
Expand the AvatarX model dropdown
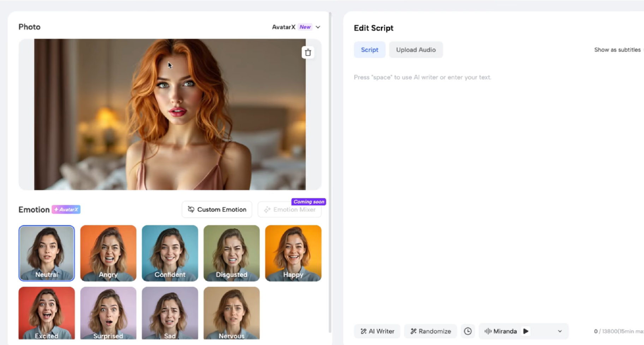(318, 27)
